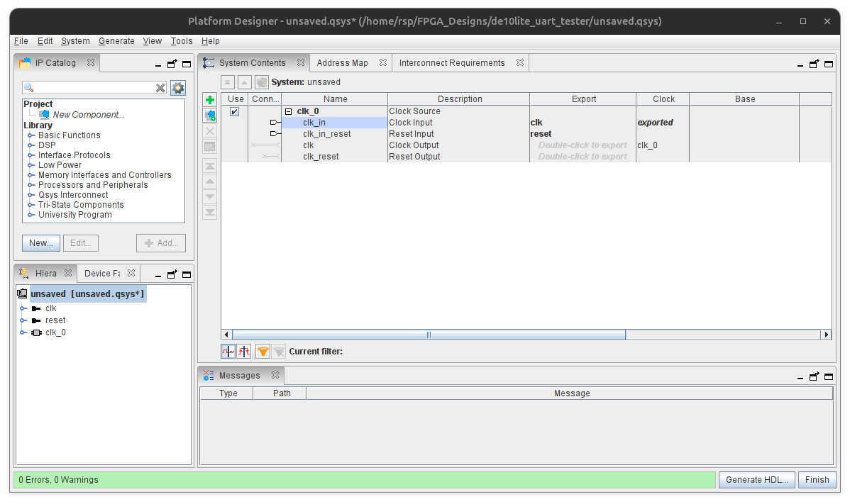Click the green plus add component icon

[x=209, y=100]
